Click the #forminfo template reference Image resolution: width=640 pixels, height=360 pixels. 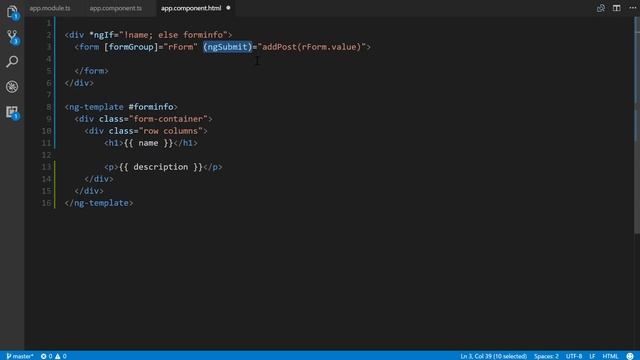pyautogui.click(x=151, y=107)
